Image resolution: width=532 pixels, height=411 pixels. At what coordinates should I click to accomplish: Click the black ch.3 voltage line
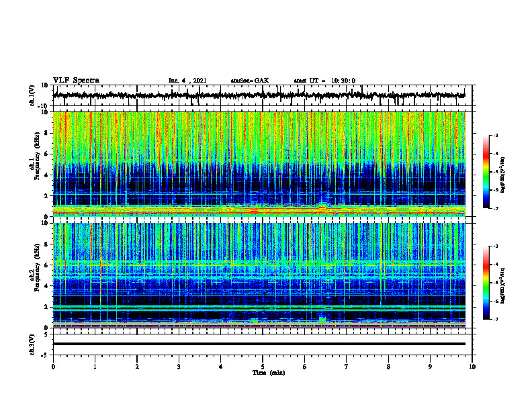pos(259,344)
